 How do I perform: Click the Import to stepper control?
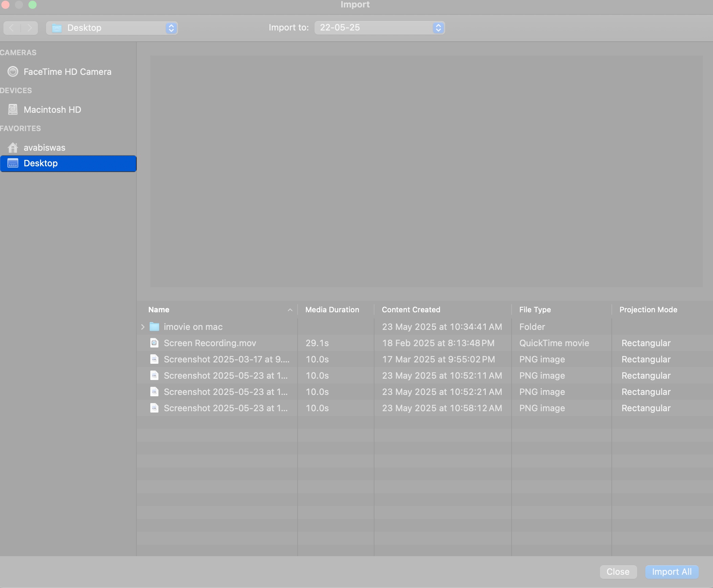pos(438,27)
